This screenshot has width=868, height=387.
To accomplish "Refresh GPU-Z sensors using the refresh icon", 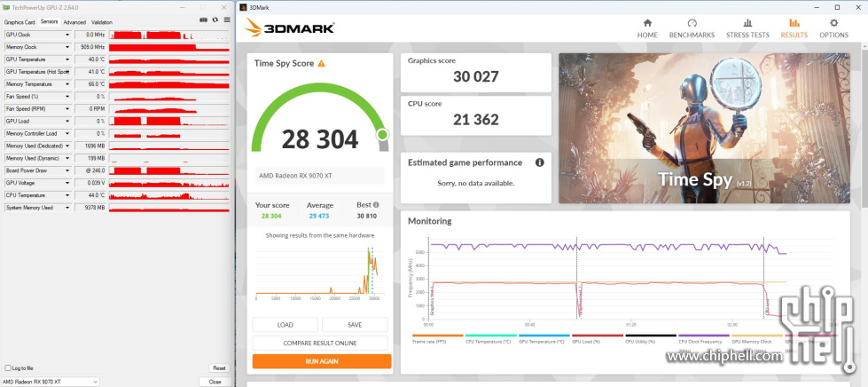I will (x=215, y=20).
